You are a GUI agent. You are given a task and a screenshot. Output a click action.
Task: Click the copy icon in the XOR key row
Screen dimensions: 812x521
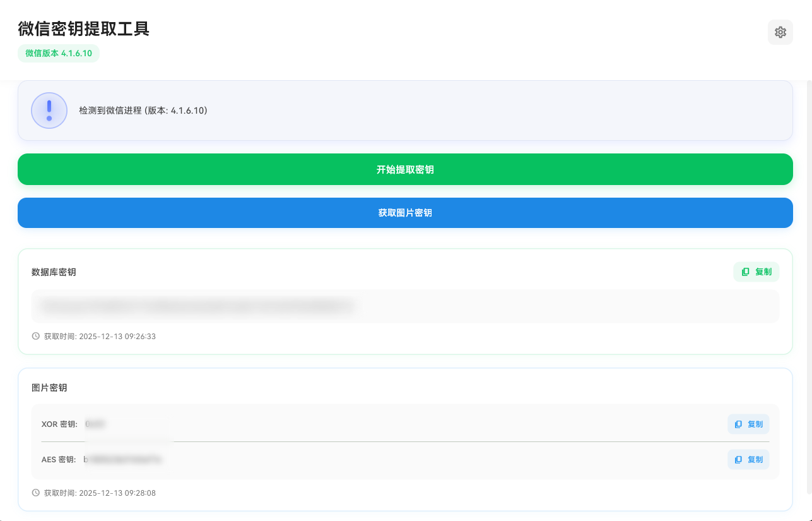point(738,424)
